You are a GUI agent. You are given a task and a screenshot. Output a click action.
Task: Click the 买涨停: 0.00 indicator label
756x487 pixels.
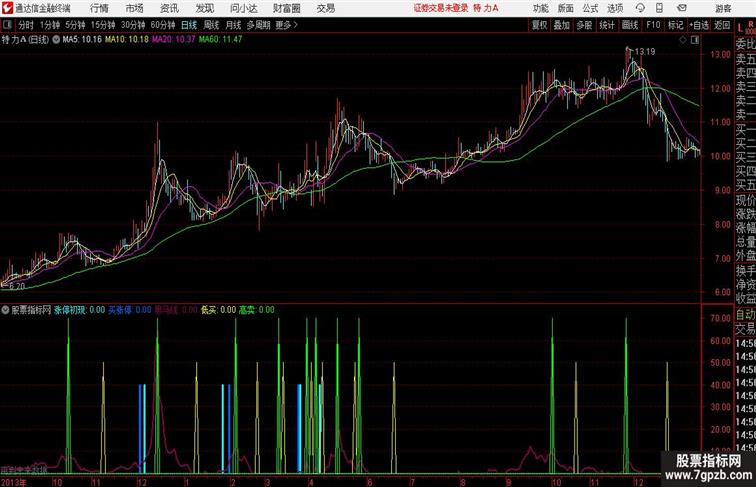(130, 310)
